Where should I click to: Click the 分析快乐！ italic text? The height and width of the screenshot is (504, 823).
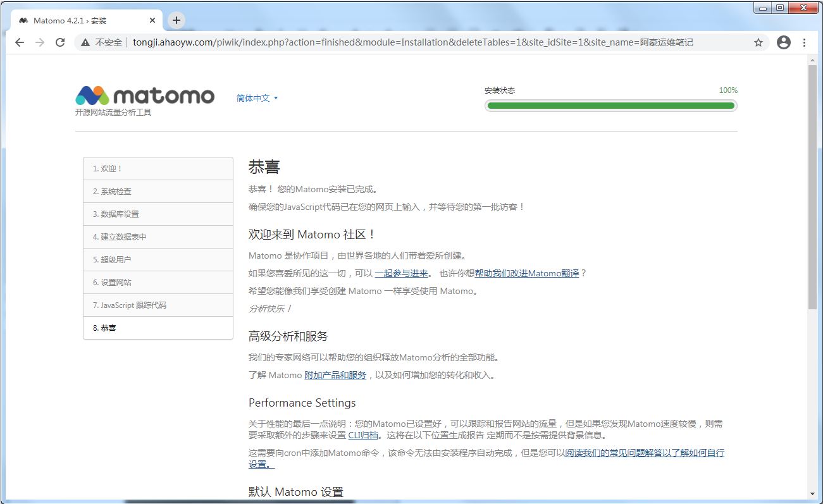pos(271,309)
